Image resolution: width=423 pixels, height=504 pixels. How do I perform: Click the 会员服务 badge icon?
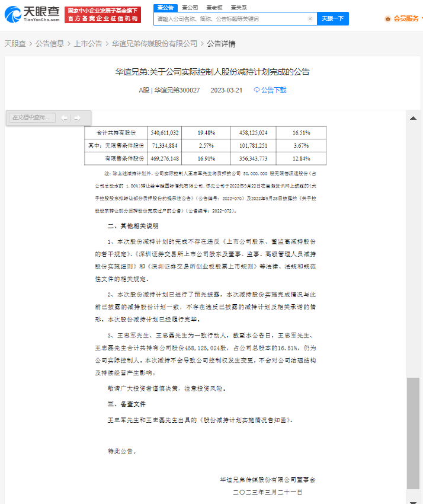pyautogui.click(x=387, y=19)
